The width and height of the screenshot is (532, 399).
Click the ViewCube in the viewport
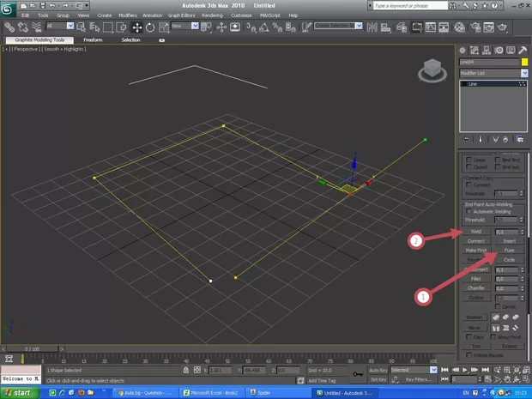pyautogui.click(x=433, y=67)
